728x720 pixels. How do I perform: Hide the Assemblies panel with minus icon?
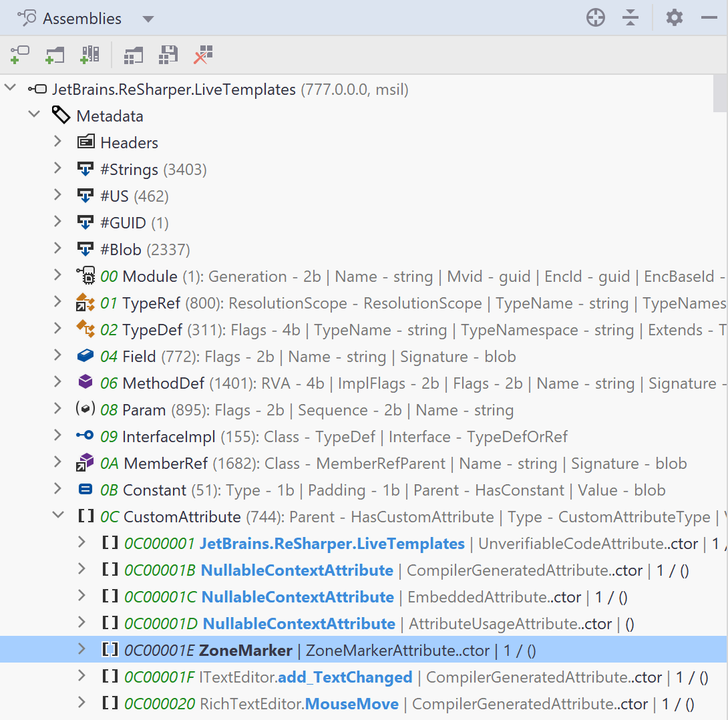[x=709, y=18]
